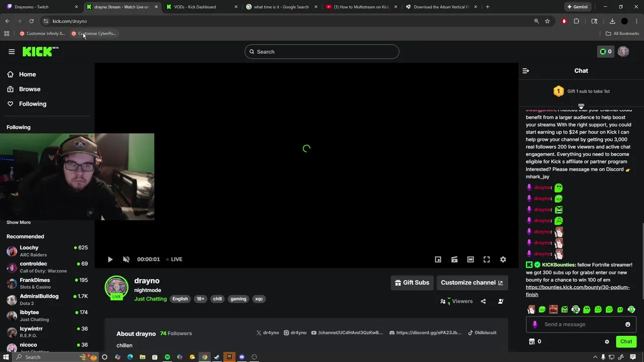
Task: Open recommended channel controldec
Action: [x=47, y=267]
